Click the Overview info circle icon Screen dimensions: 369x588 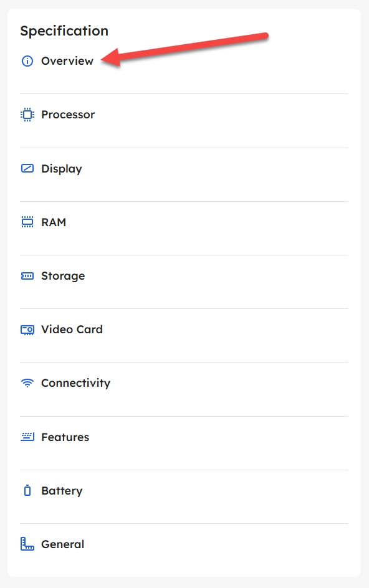(x=27, y=61)
